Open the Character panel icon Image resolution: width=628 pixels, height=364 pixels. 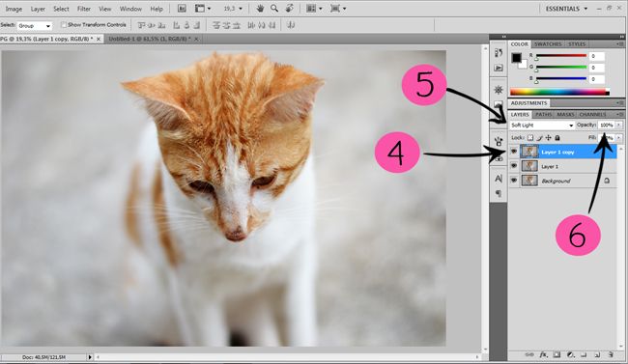(x=499, y=179)
